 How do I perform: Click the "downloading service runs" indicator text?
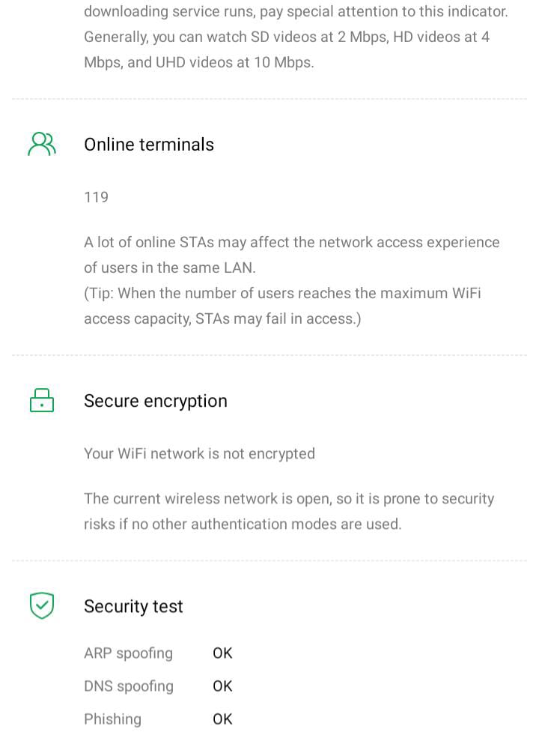295,12
